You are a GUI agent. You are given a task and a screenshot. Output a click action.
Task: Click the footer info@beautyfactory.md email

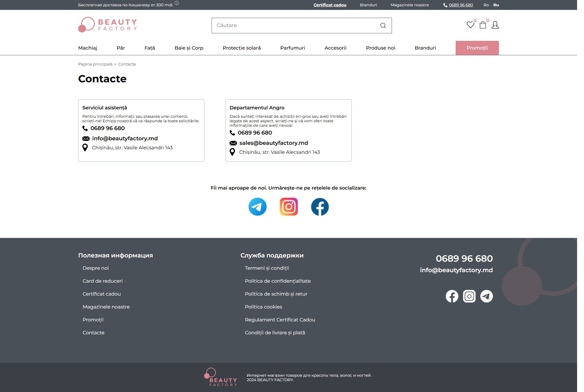point(456,270)
